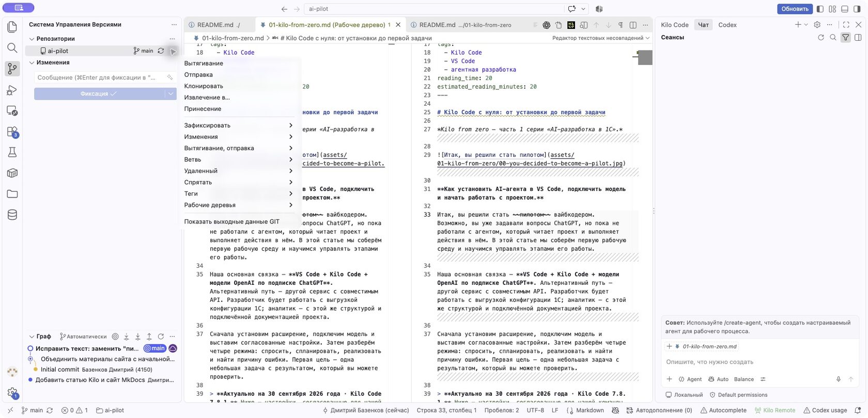
Task: Go to next change arrow
Action: (x=609, y=25)
